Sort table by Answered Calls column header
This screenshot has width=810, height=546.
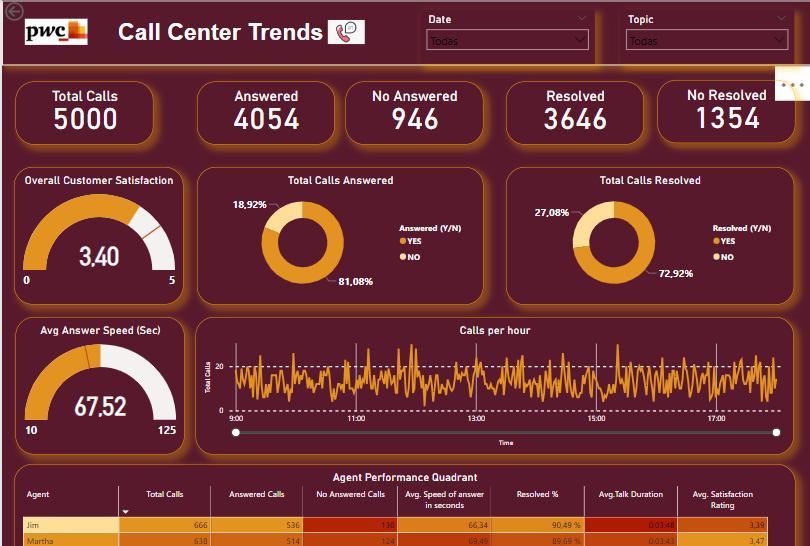point(256,494)
